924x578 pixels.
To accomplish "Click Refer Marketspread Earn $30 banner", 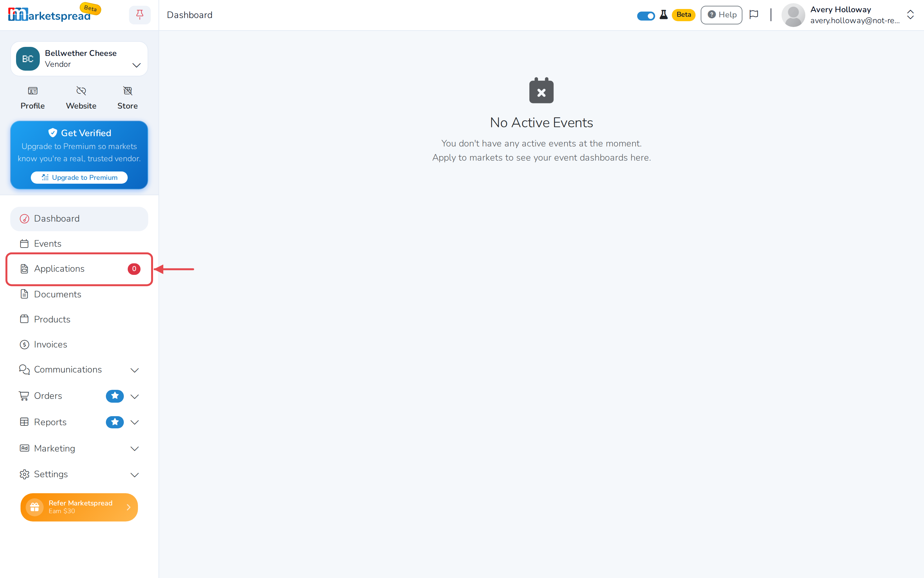I will click(x=79, y=507).
